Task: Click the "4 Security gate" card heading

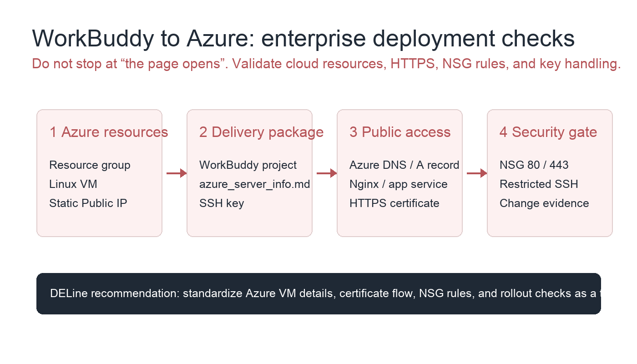Action: coord(548,132)
